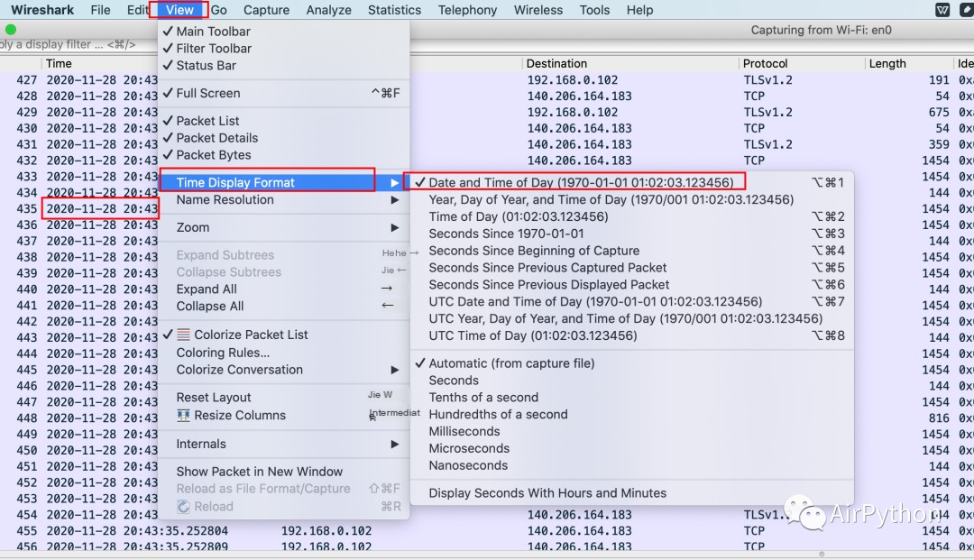Expand Internals submenu
The image size is (974, 560).
pos(284,444)
